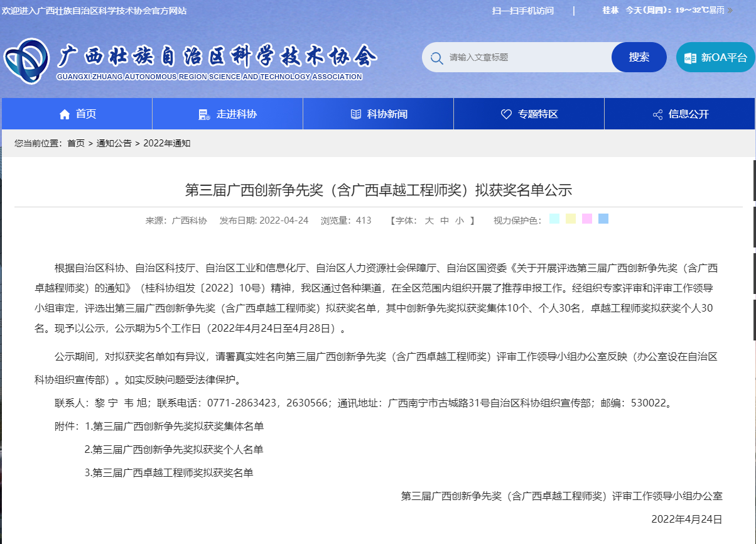This screenshot has height=544, width=756.
Task: Click the heart icon beside 专题特区
Action: [x=506, y=114]
